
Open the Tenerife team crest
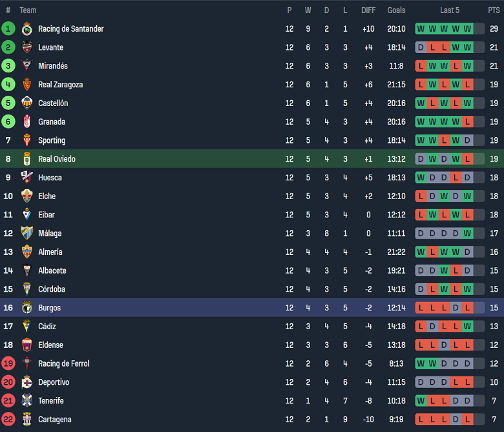pyautogui.click(x=27, y=401)
